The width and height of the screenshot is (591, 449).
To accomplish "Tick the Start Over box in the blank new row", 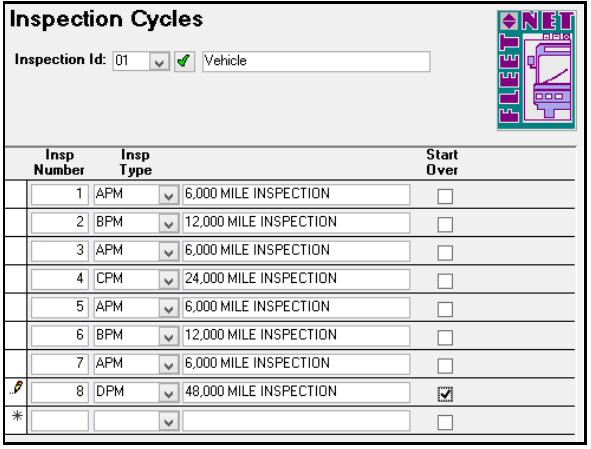I will click(x=445, y=422).
